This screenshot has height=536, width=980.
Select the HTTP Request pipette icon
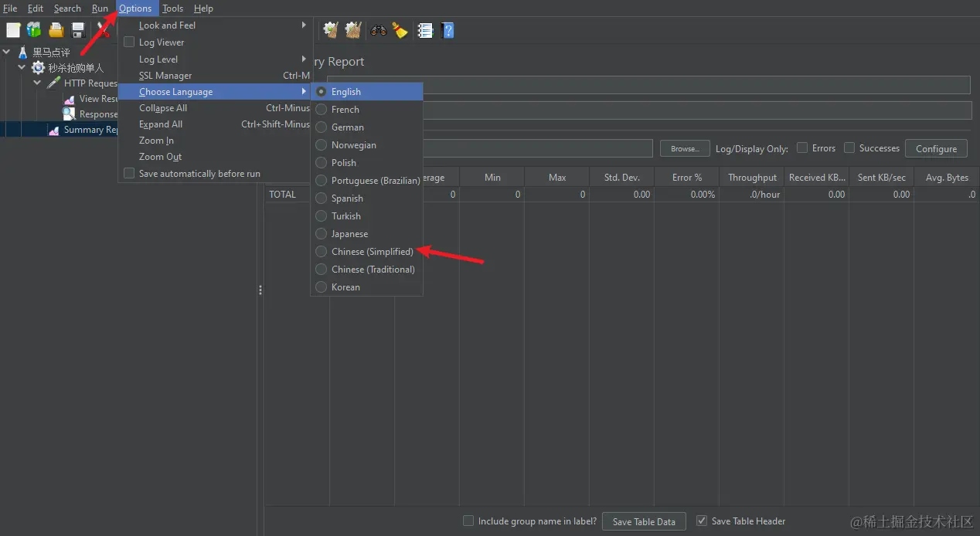[x=53, y=83]
